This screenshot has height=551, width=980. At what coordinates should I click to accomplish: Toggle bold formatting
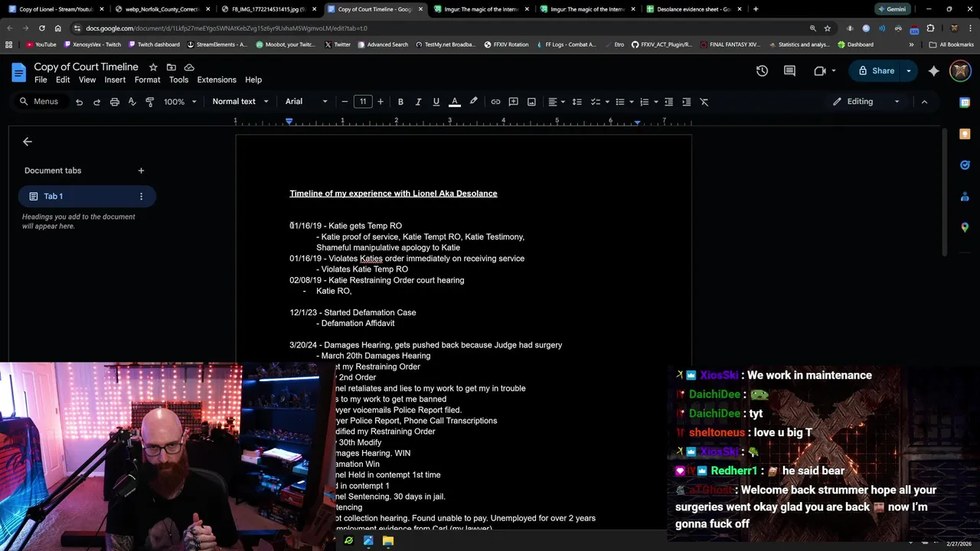point(400,102)
